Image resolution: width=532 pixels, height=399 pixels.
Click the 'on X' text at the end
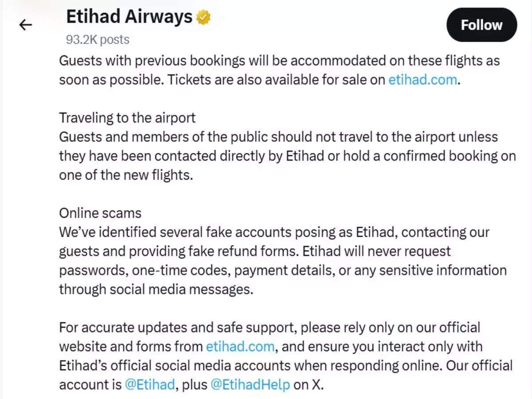point(307,384)
